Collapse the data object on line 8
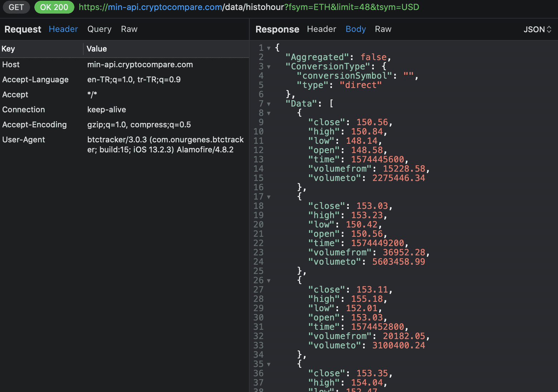The width and height of the screenshot is (558, 392). 269,113
